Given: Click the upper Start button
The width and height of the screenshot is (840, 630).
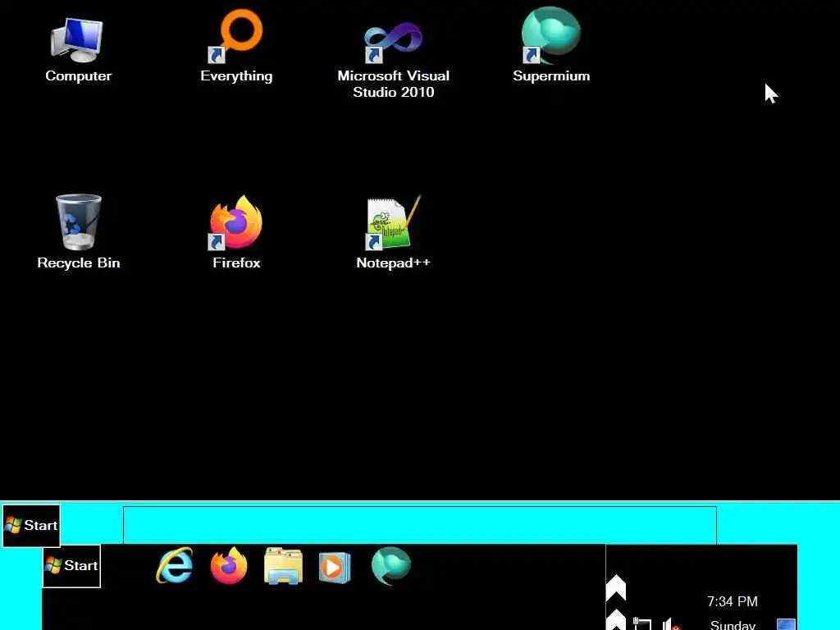Looking at the screenshot, I should point(31,526).
